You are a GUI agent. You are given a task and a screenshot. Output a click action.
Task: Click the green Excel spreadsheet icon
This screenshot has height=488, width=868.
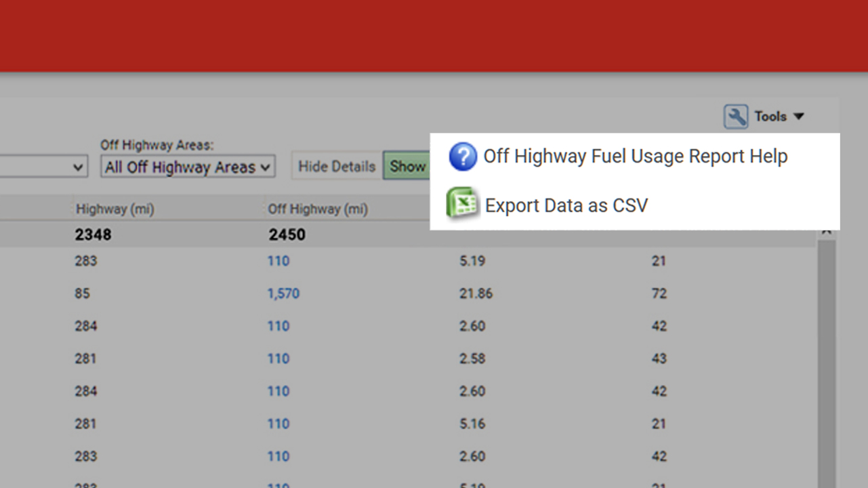click(x=462, y=205)
